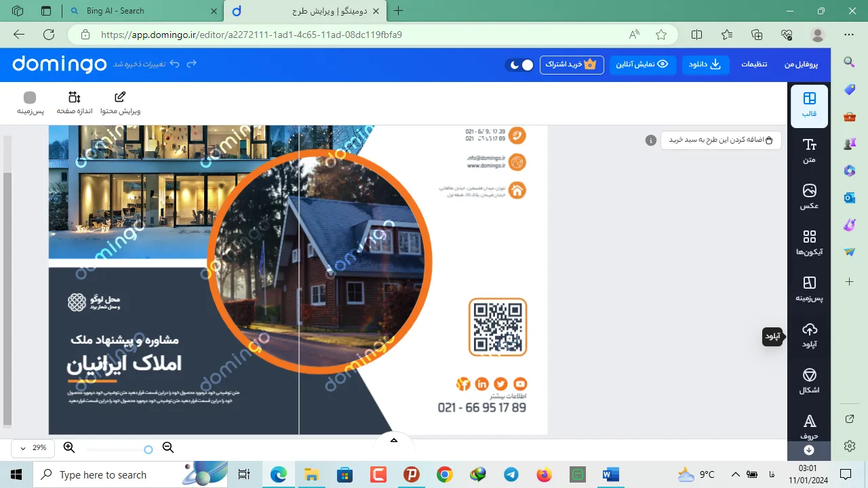The image size is (868, 488).
Task: Click the sidebar scroll-down arrow button
Action: coord(809,450)
